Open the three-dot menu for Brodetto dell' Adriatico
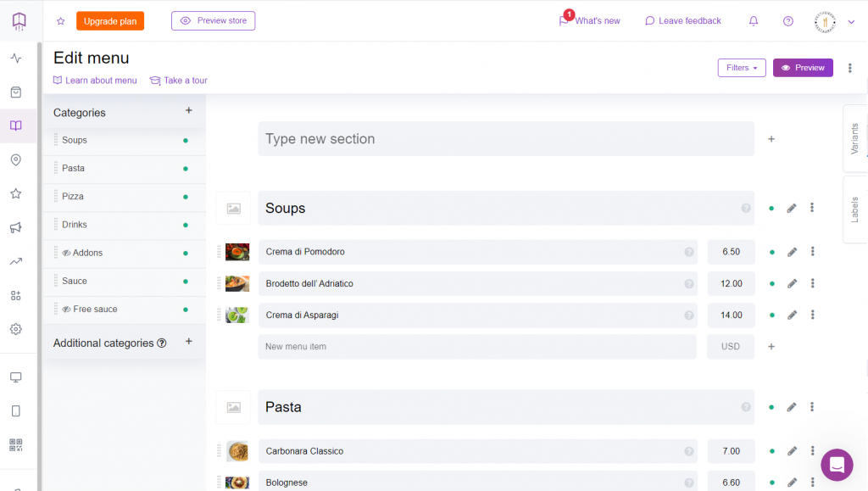The image size is (868, 491). pyautogui.click(x=812, y=283)
